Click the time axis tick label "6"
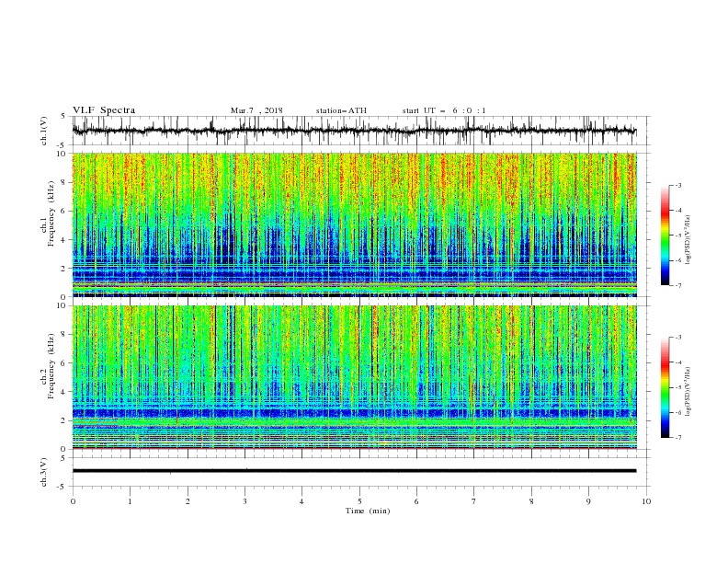 pyautogui.click(x=416, y=501)
